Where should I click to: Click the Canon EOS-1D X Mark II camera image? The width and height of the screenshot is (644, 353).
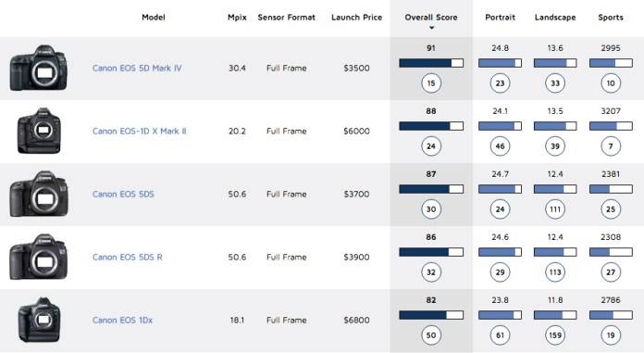click(39, 131)
